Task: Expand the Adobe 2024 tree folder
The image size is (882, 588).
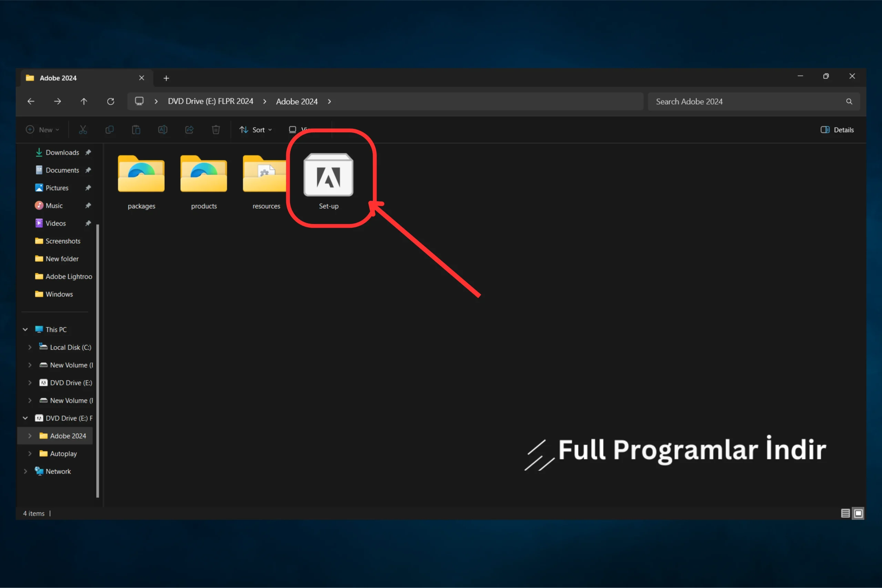Action: (x=30, y=436)
